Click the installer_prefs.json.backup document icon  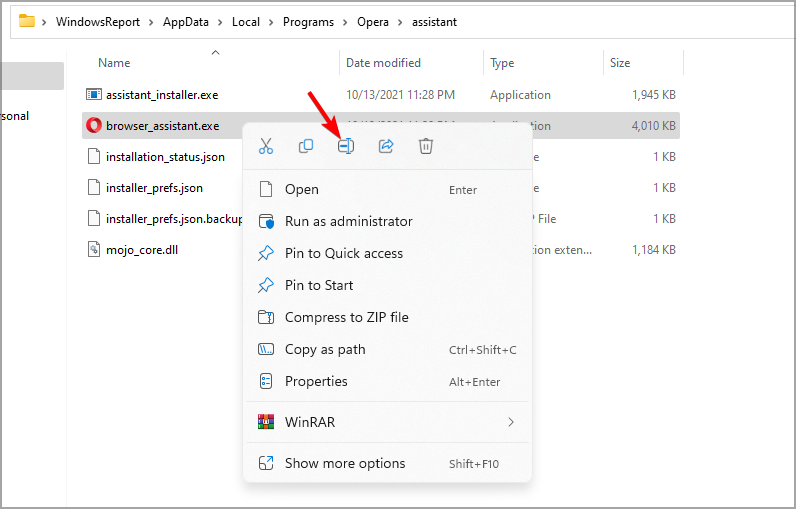pyautogui.click(x=94, y=218)
